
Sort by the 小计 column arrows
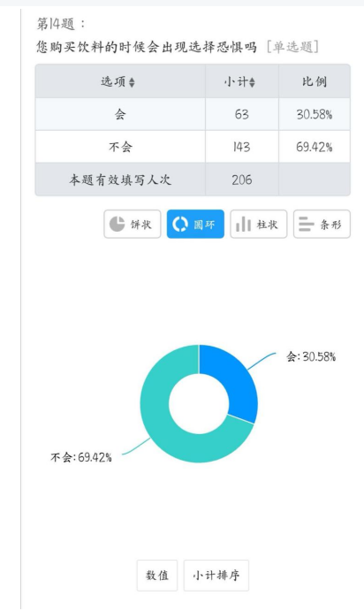(253, 82)
